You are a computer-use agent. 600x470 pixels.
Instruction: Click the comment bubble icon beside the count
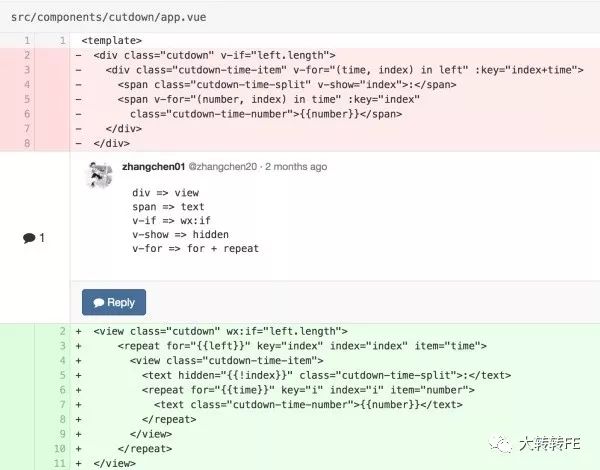click(x=28, y=238)
